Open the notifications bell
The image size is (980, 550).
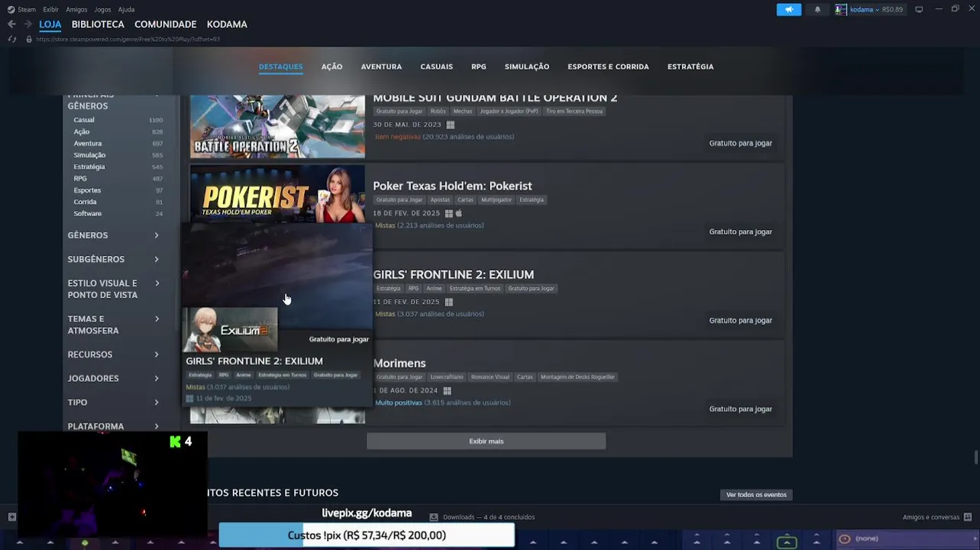coord(817,9)
